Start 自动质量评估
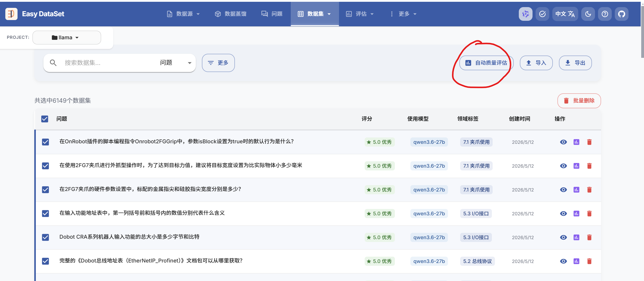The height and width of the screenshot is (281, 644). [x=486, y=63]
